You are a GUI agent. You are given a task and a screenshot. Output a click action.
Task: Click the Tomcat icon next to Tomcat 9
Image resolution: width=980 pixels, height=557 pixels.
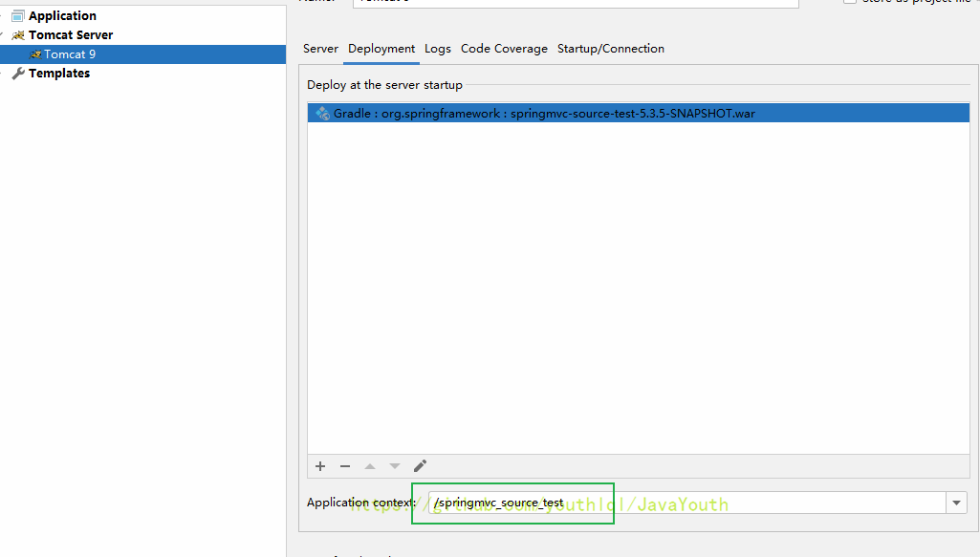point(35,54)
